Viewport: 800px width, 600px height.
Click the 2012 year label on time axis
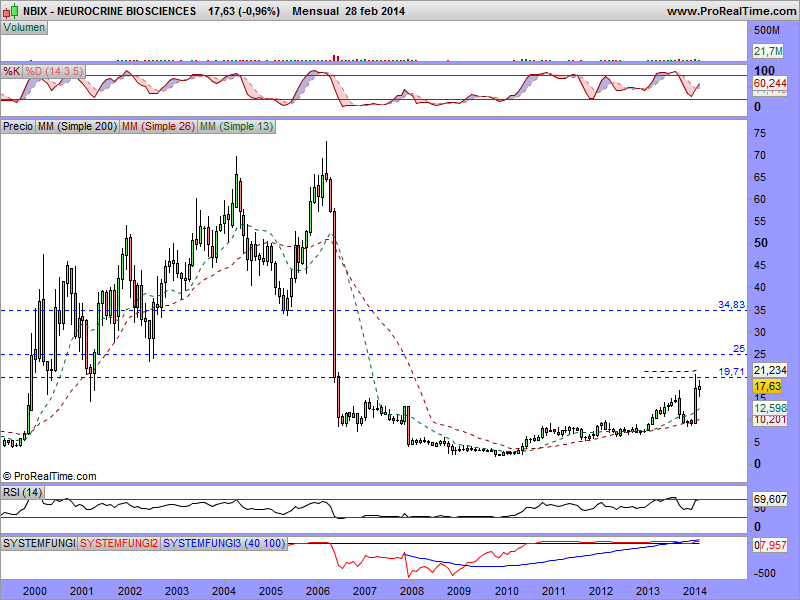601,591
